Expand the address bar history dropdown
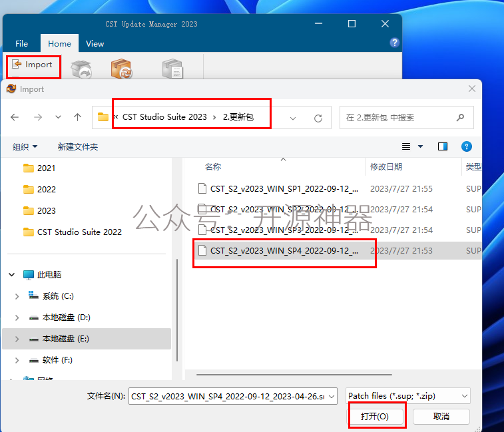The height and width of the screenshot is (432, 504). click(293, 118)
